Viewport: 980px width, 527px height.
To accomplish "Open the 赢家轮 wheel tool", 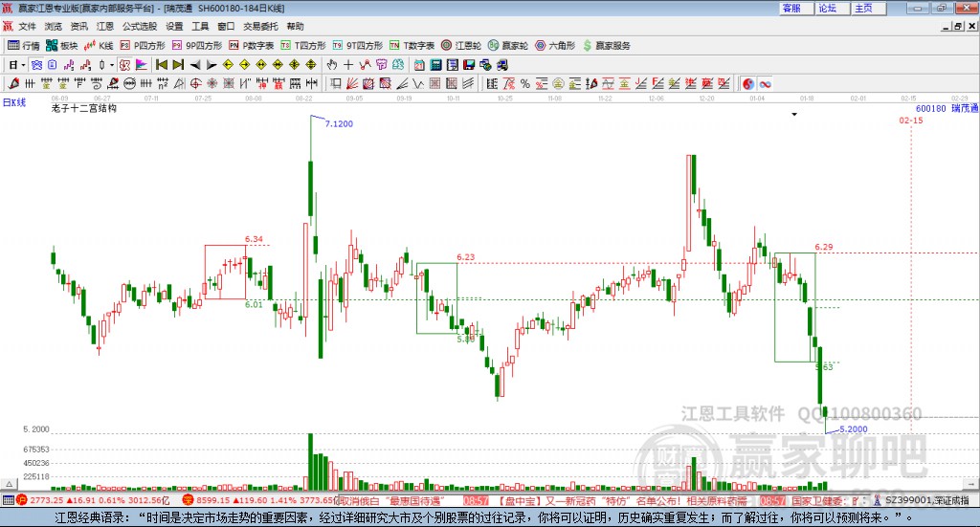I will (x=508, y=46).
